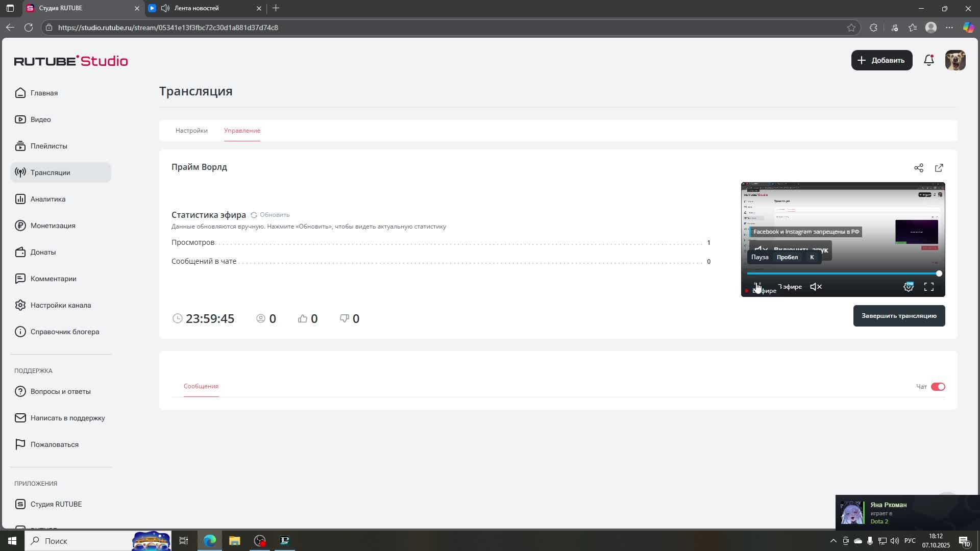Screen dimensions: 980x551
Task: Click the Добавить button
Action: click(881, 60)
